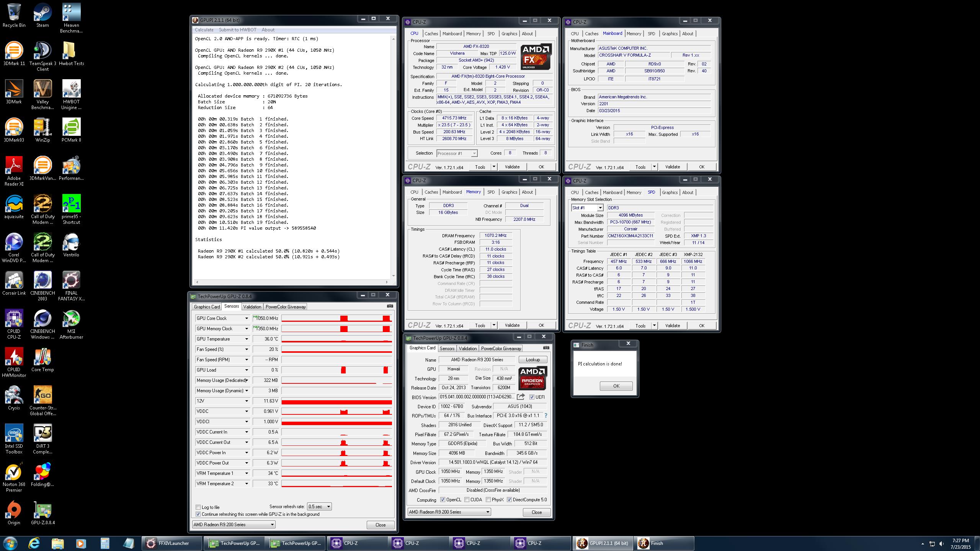Launch Counter-Strike Global Offensive shortcut

42,401
